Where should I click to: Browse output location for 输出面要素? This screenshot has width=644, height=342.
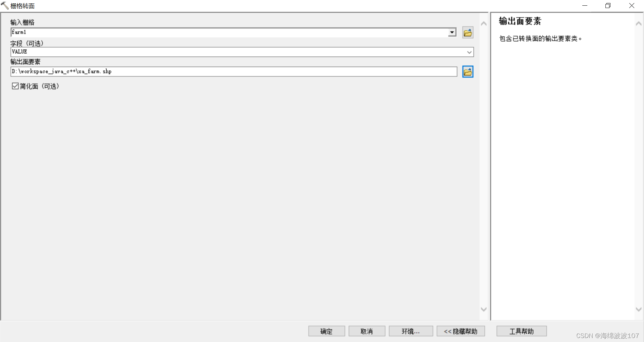468,72
